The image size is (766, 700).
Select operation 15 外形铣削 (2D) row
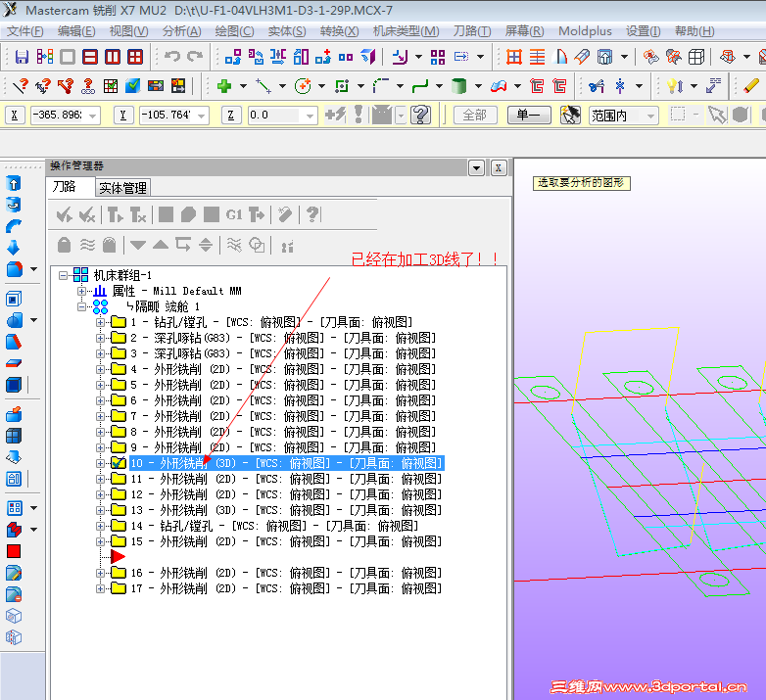point(286,541)
